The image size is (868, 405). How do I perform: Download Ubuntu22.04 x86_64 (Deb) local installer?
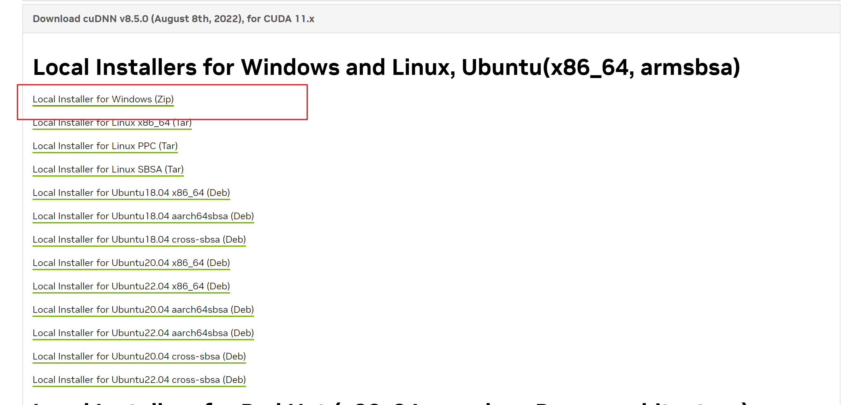[x=131, y=286]
